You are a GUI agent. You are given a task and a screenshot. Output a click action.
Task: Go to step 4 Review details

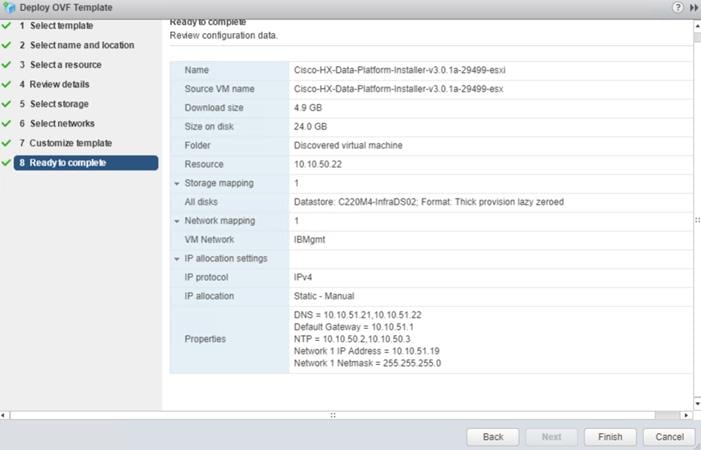pos(54,84)
